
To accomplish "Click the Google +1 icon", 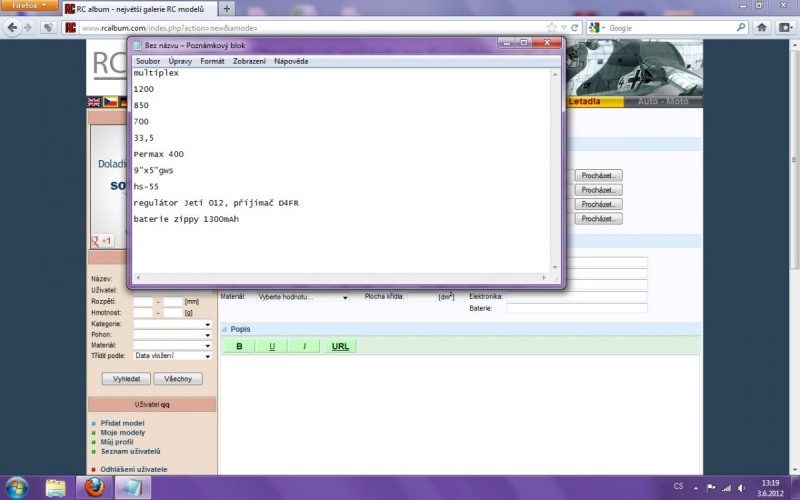I will point(101,241).
